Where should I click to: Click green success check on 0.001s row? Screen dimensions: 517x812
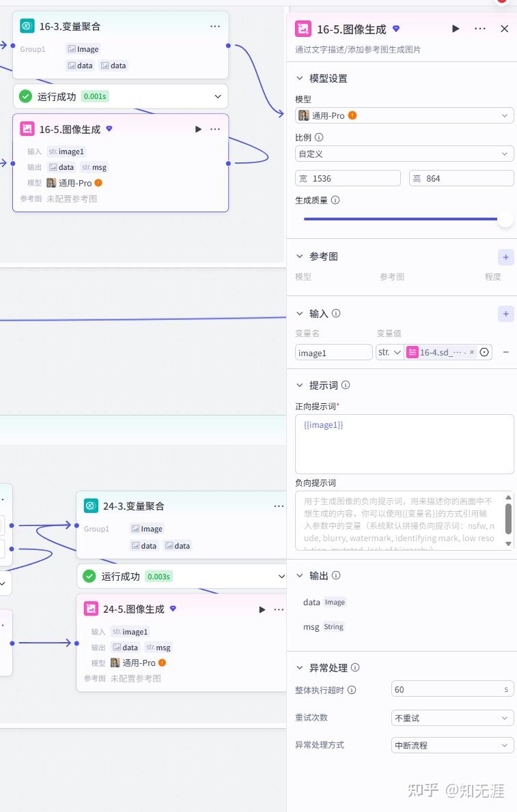click(x=25, y=96)
